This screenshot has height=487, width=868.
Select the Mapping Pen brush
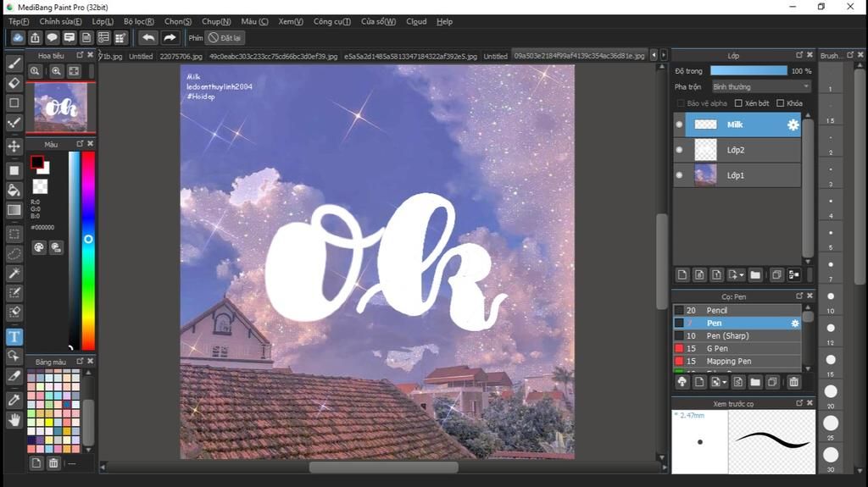(x=737, y=362)
